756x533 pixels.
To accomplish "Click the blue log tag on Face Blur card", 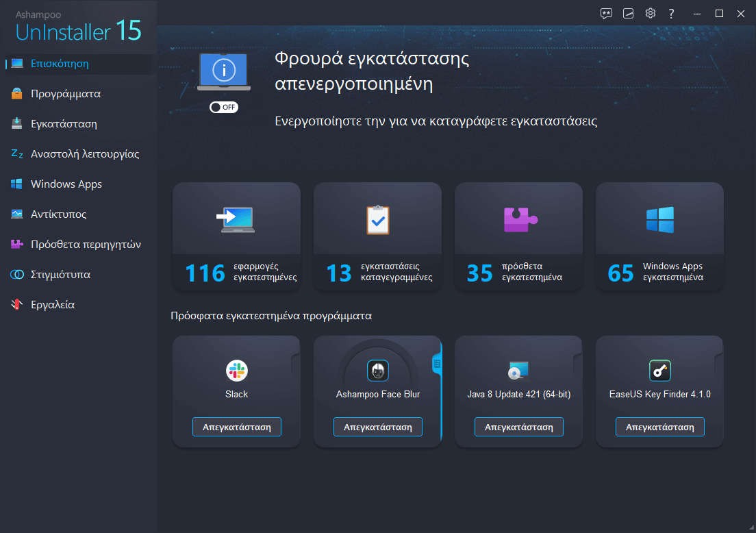I will 437,364.
